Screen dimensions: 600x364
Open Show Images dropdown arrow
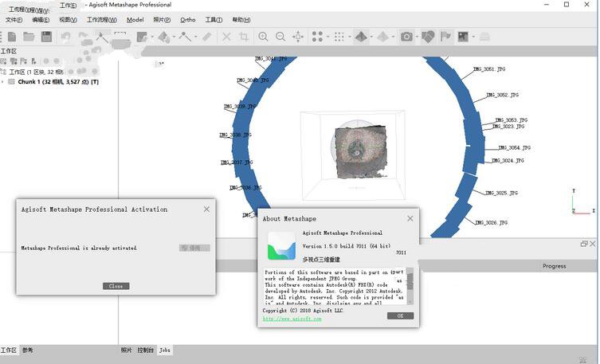(x=473, y=37)
